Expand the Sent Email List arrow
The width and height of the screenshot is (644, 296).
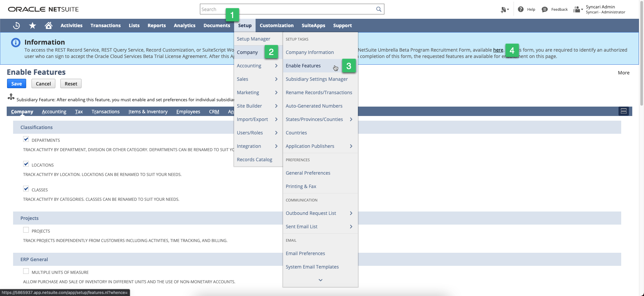point(351,227)
